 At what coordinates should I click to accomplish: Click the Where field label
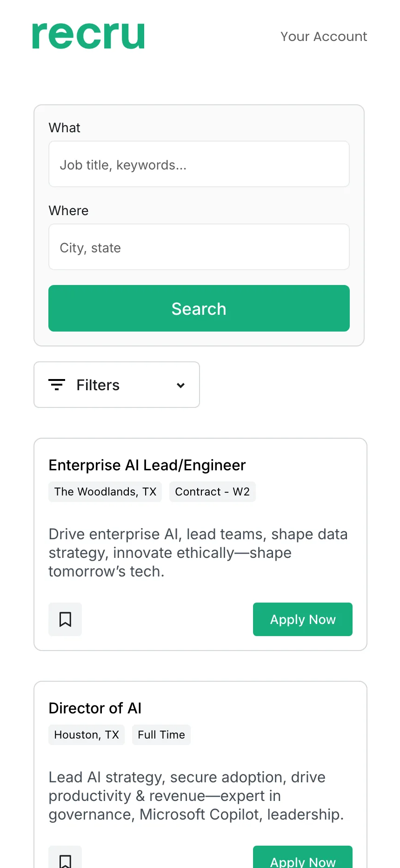tap(68, 210)
